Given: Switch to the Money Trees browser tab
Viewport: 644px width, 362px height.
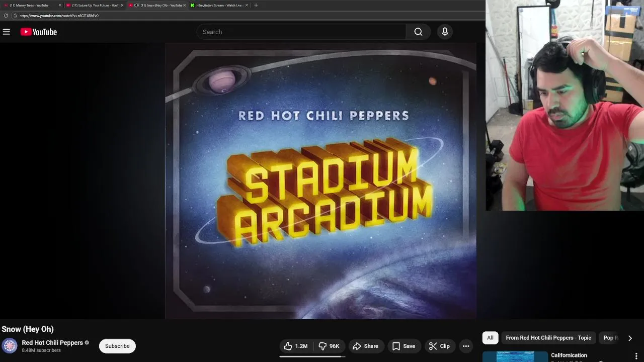Looking at the screenshot, I should (30, 5).
